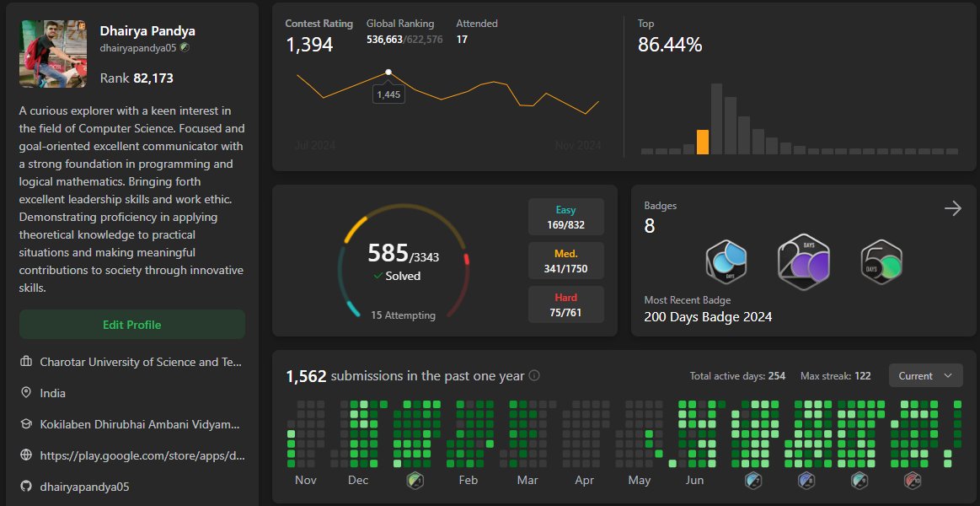The height and width of the screenshot is (506, 980).
Task: Click the verified icon beside dhairyapandya05 username
Action: pyautogui.click(x=185, y=47)
